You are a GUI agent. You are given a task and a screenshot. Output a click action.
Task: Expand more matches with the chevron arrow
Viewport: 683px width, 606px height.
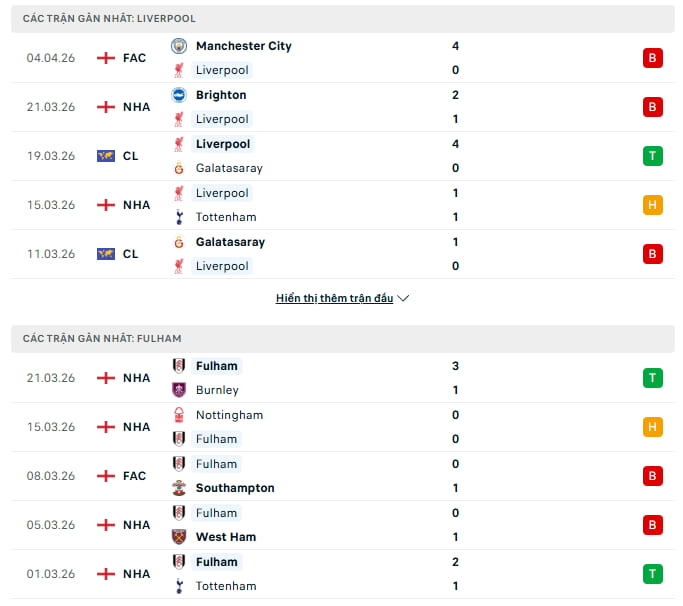pos(404,298)
